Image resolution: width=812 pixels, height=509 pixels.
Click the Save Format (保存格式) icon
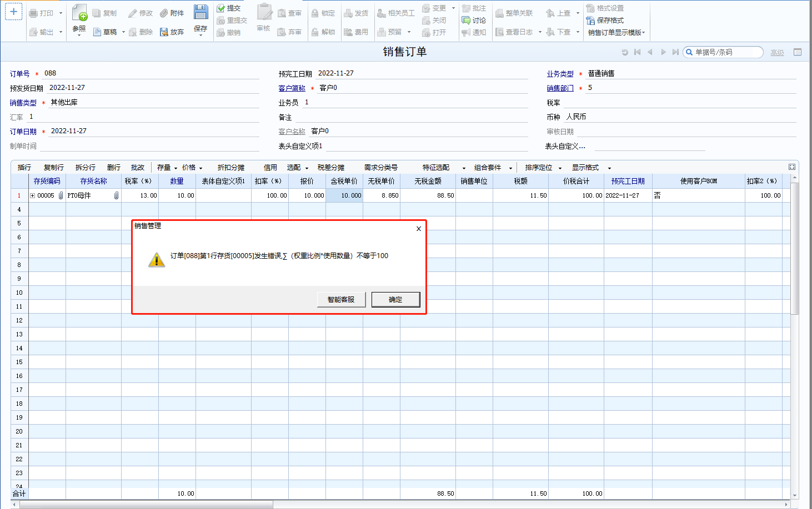click(590, 21)
